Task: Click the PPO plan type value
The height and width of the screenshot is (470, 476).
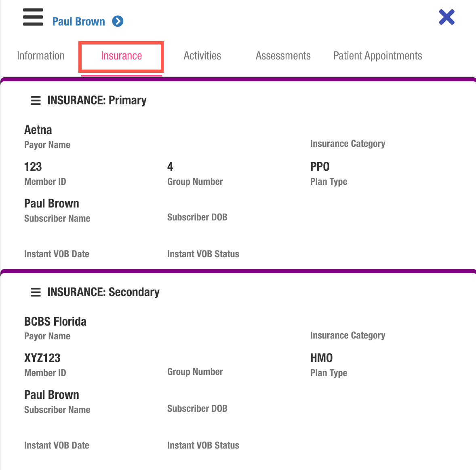Action: tap(320, 167)
